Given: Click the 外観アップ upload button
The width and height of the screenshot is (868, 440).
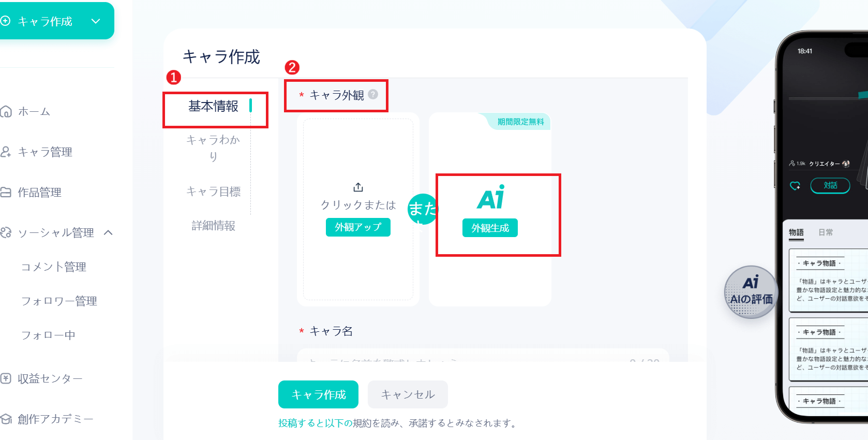Looking at the screenshot, I should [x=358, y=227].
